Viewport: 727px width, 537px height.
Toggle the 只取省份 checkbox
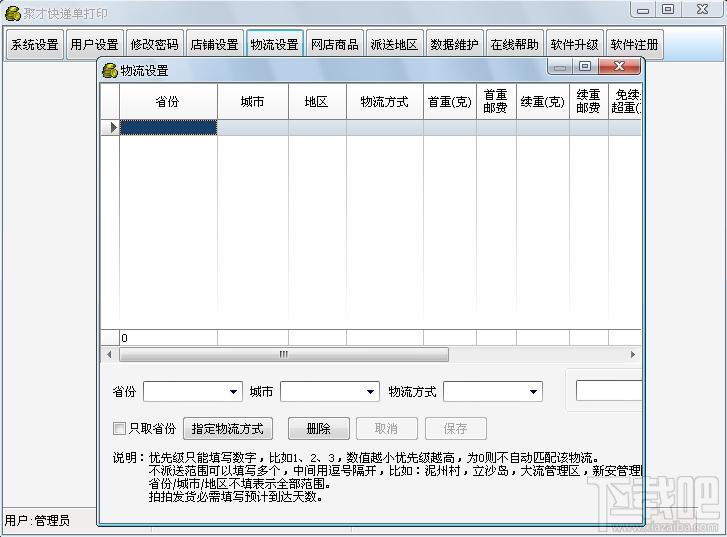(119, 428)
